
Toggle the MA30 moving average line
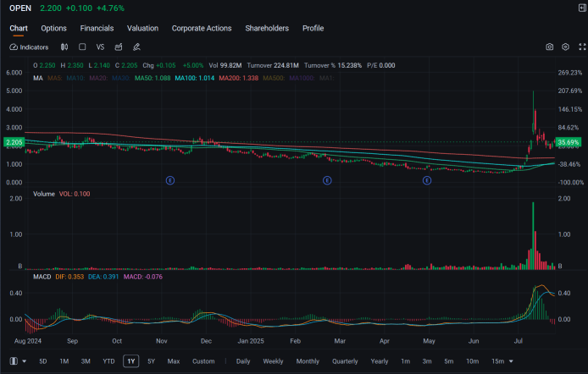[x=121, y=78]
